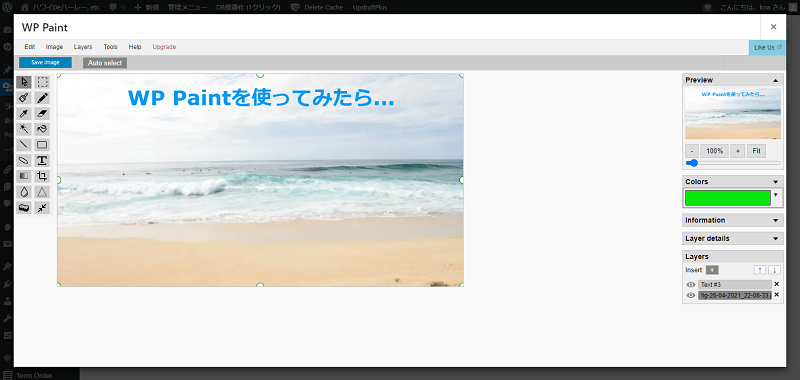Click the blue WP Paint text on canvas
The image size is (800, 380).
[261, 98]
